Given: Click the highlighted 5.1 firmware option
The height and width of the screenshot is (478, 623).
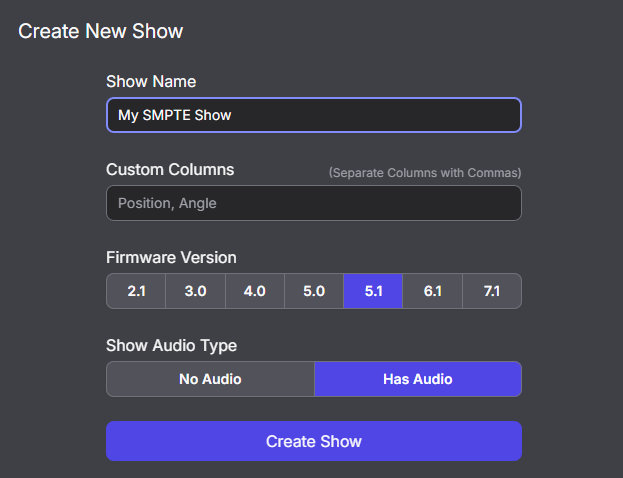Looking at the screenshot, I should click(x=373, y=291).
